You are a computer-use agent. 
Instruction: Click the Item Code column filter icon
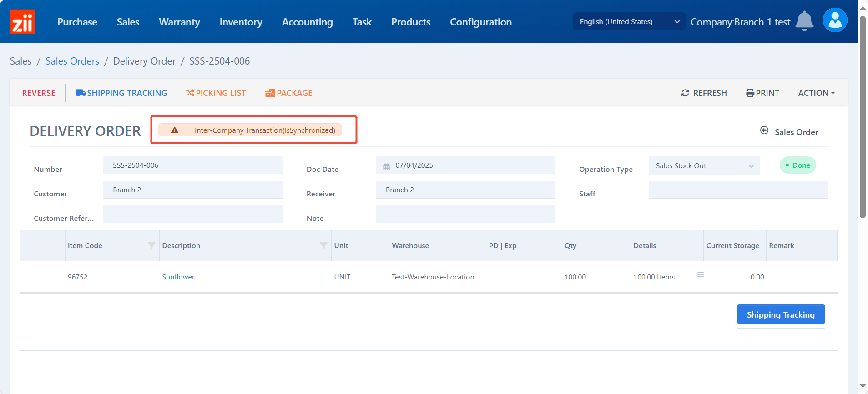[x=151, y=245]
